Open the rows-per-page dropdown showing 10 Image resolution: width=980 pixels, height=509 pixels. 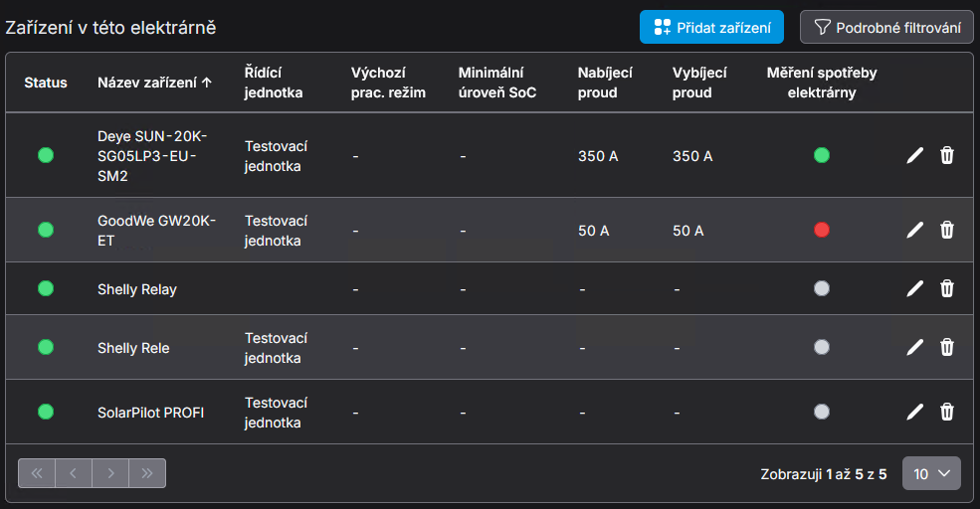[931, 474]
